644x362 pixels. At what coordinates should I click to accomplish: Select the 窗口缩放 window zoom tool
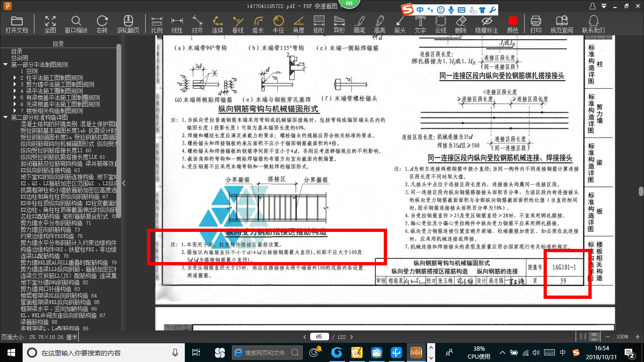point(76,25)
